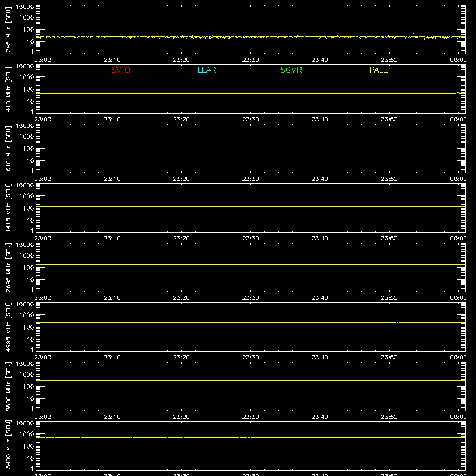The width and height of the screenshot is (476, 476).
Task: Select the 1415 MHz [SFU] axis title
Action: click(8, 208)
